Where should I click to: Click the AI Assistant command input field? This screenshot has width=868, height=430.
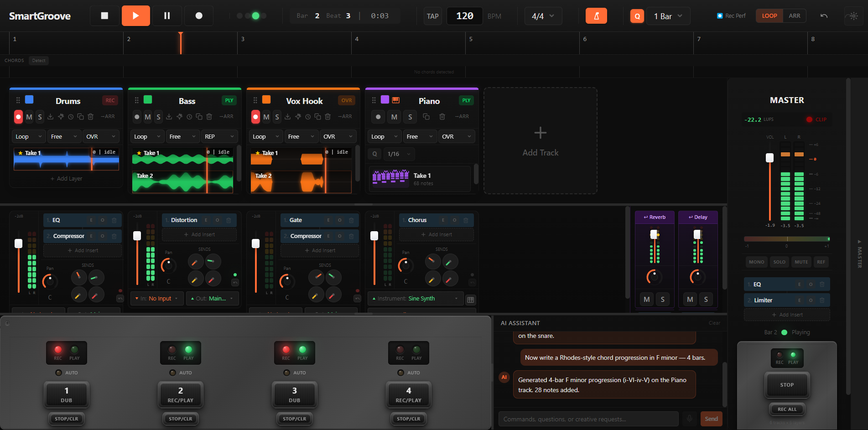(x=588, y=418)
